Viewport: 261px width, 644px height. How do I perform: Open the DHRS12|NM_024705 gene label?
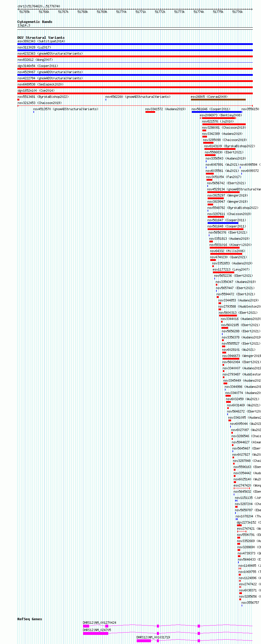coord(97,630)
